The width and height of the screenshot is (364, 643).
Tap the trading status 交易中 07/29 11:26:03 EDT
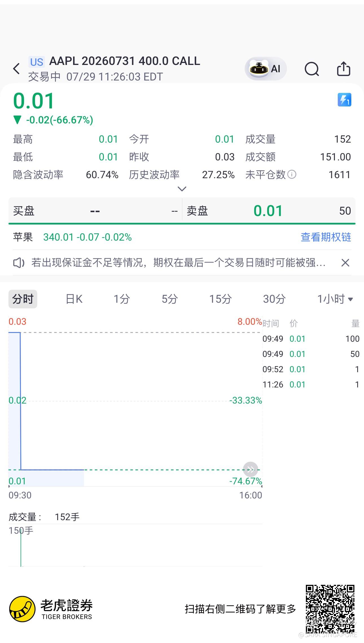click(95, 77)
